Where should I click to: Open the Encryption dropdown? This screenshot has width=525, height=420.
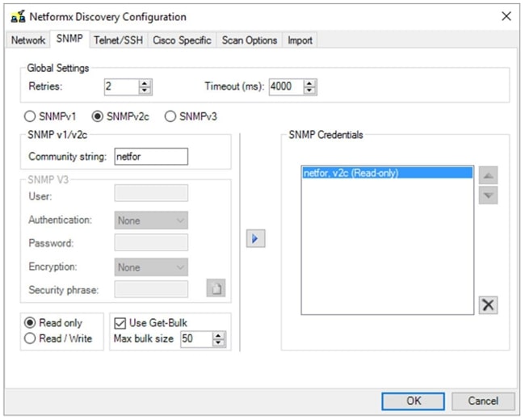click(151, 267)
